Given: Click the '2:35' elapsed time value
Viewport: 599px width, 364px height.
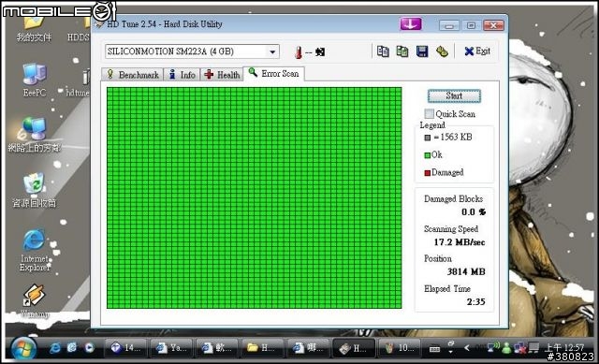Looking at the screenshot, I should click(476, 301).
